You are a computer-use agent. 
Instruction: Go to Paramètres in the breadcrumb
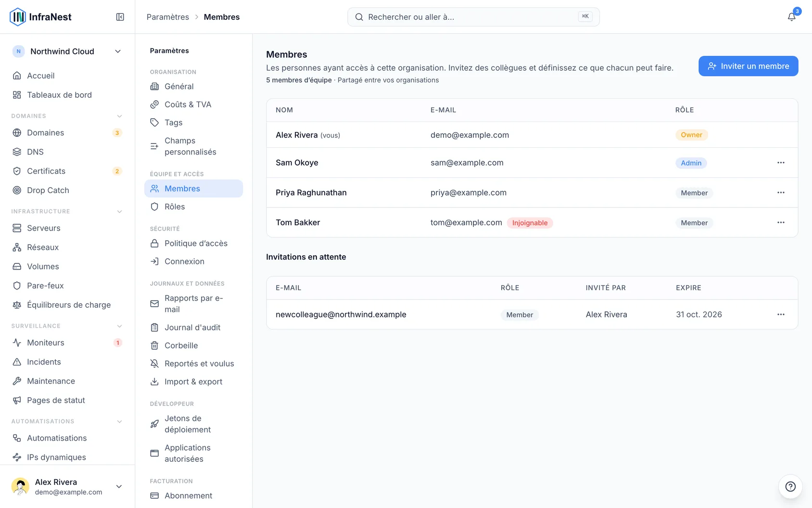coord(168,17)
